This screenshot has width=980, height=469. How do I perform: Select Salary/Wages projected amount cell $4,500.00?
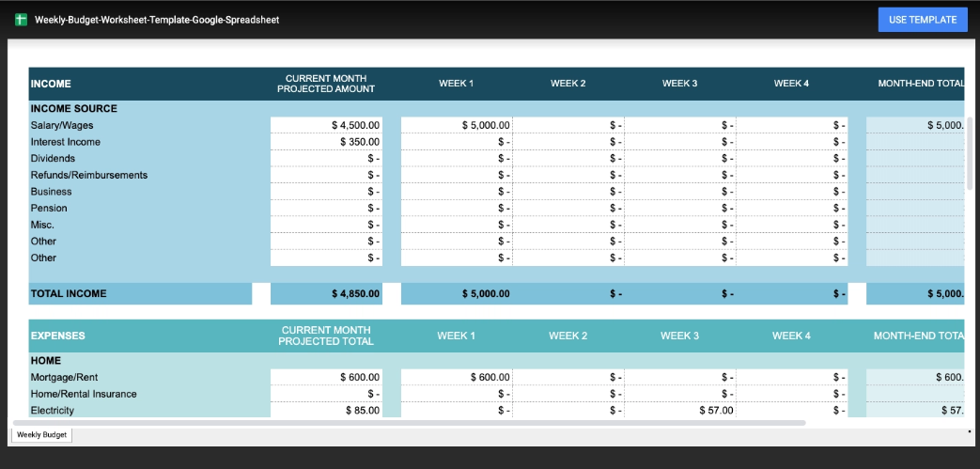tap(326, 125)
